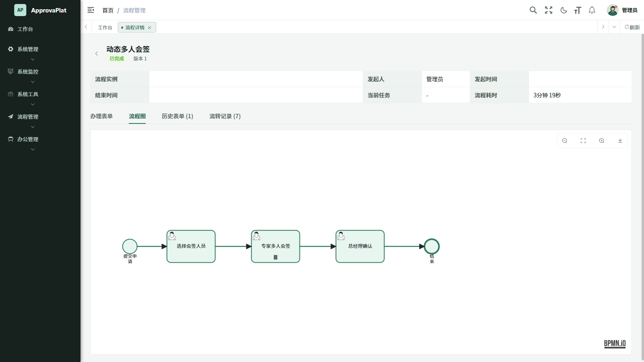Open the 历史表单 (1) tab

point(178,116)
